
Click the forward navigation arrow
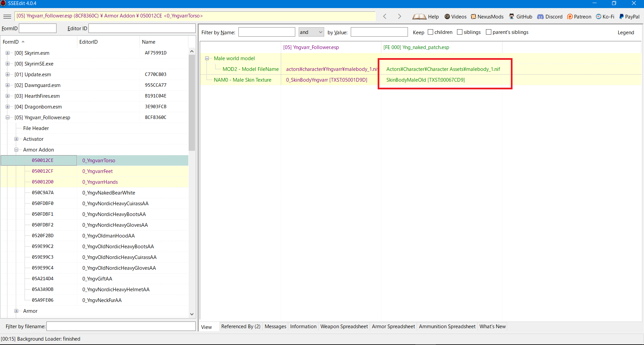click(x=399, y=16)
